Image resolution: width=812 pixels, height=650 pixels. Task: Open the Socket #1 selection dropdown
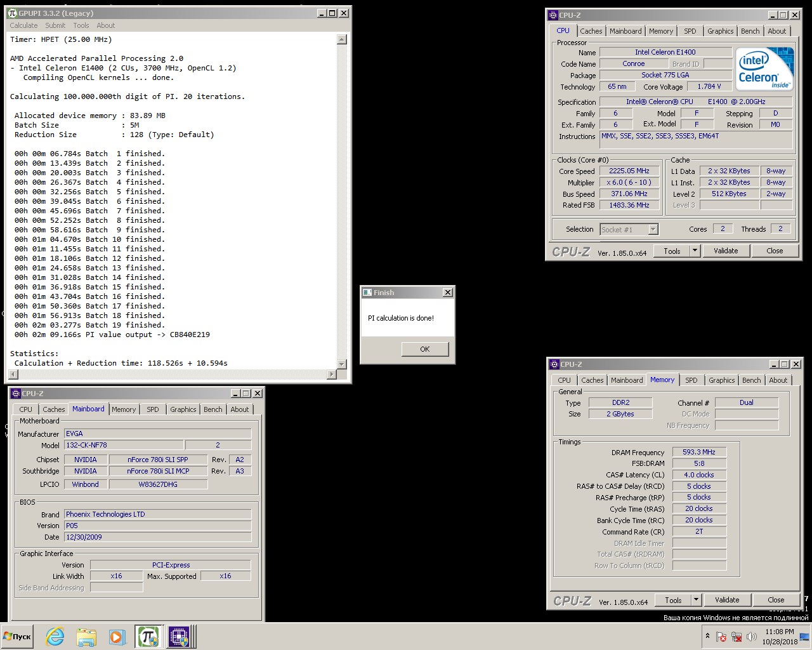click(x=629, y=230)
